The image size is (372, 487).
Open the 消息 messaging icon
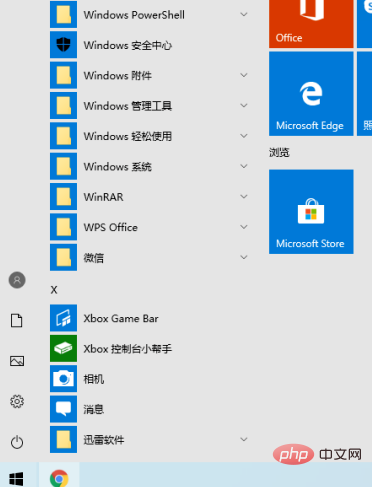[x=63, y=409]
